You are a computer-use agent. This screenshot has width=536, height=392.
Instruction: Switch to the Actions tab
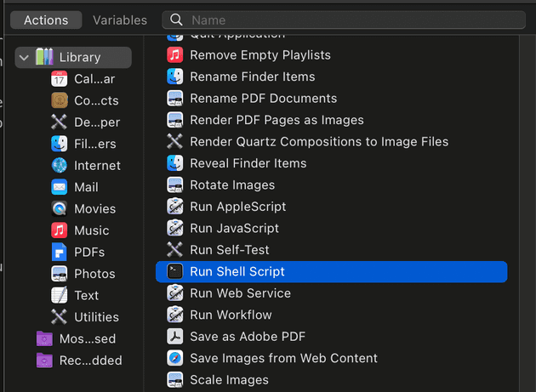[x=46, y=20]
